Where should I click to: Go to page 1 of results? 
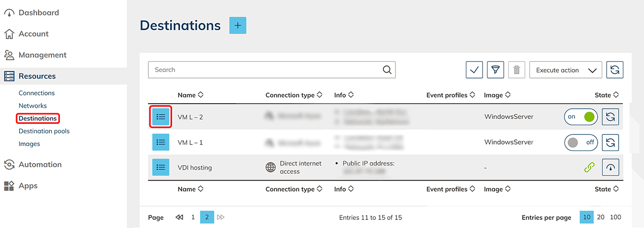(x=193, y=217)
